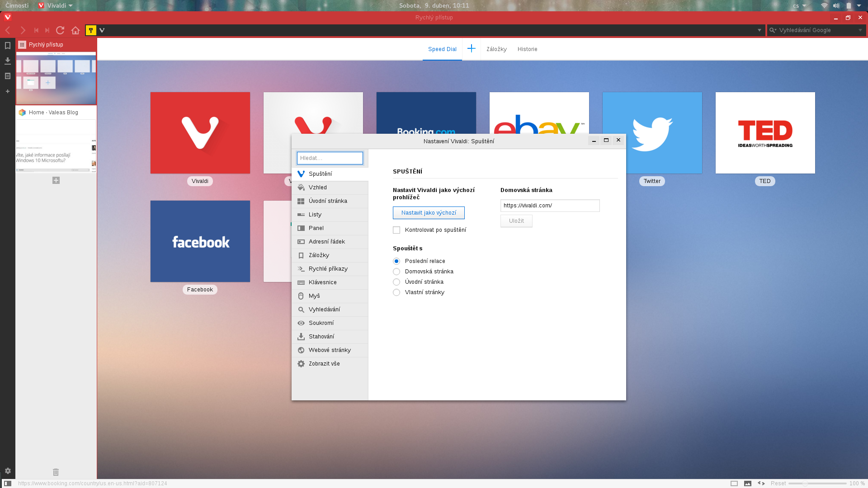Open search engine dropdown arrow

860,30
